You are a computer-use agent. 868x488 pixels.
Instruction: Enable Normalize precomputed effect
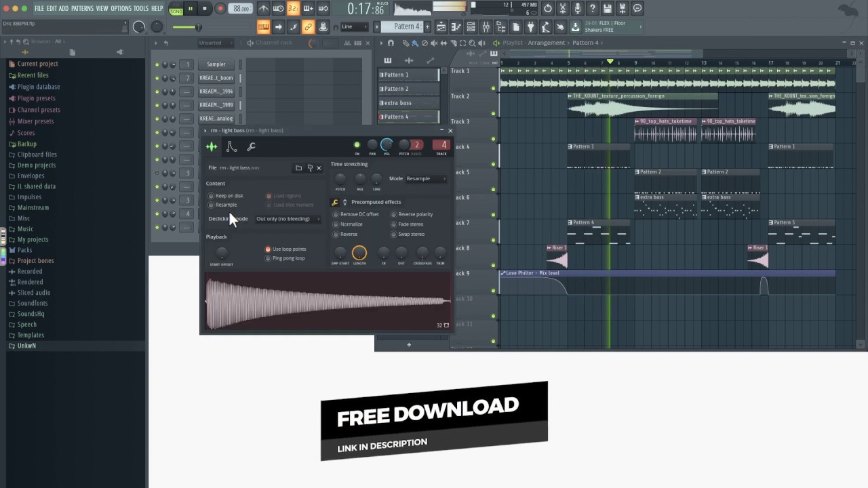tap(348, 224)
